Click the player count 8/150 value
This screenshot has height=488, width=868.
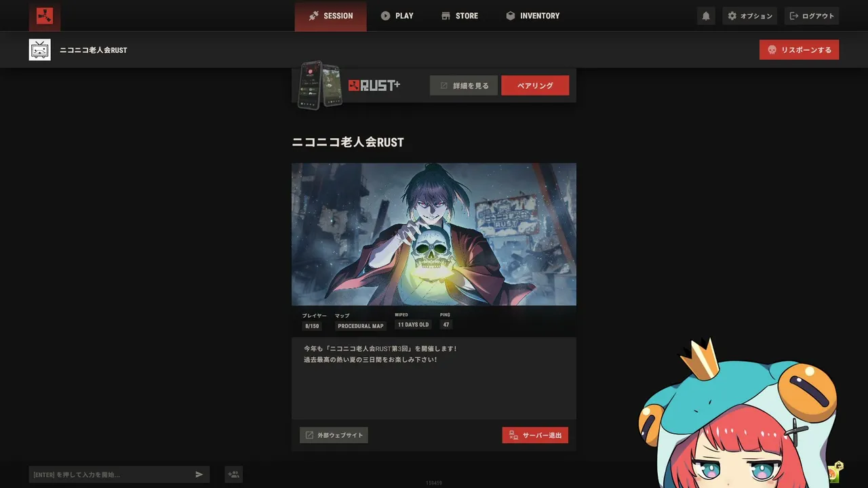tap(312, 326)
